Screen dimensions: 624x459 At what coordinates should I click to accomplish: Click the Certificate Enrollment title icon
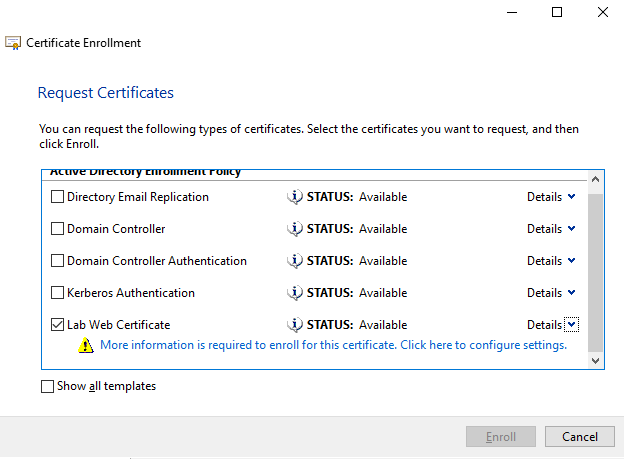(13, 43)
